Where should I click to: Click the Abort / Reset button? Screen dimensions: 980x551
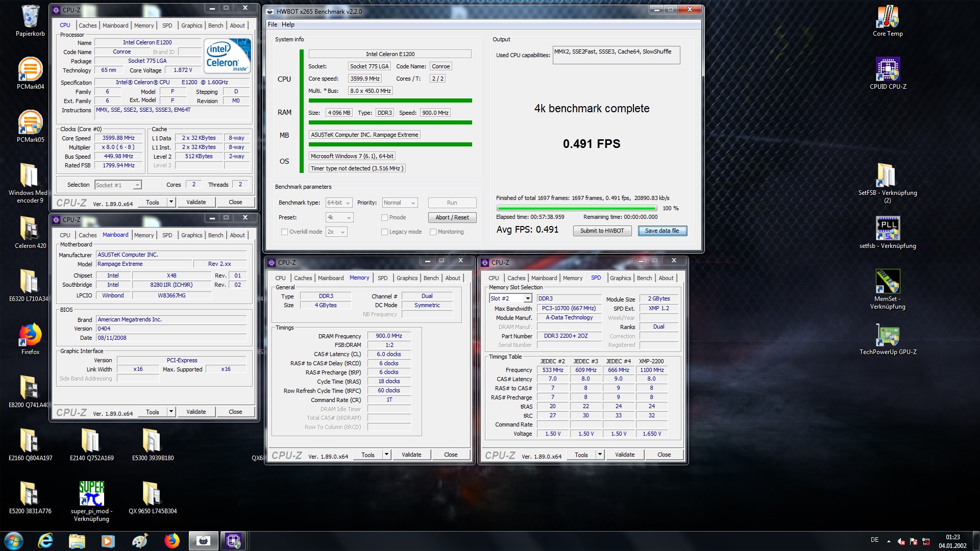coord(452,217)
